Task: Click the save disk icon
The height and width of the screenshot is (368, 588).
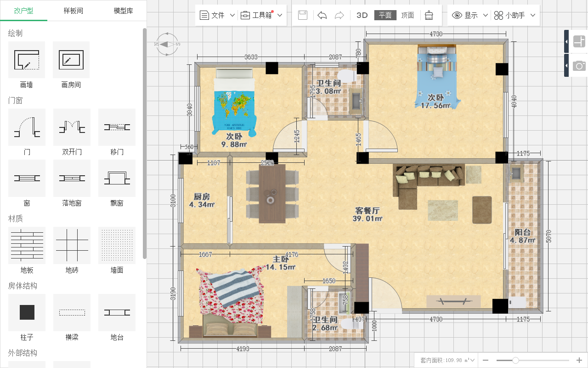Action: pos(303,15)
